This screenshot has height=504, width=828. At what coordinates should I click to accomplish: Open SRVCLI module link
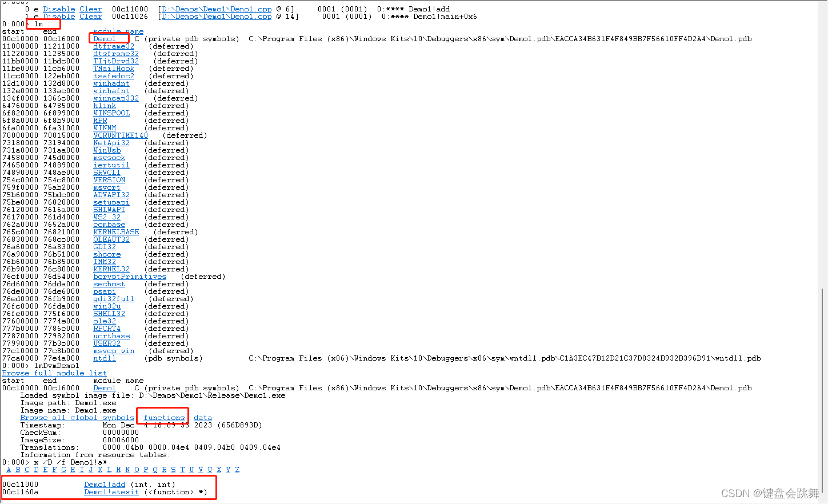point(107,173)
